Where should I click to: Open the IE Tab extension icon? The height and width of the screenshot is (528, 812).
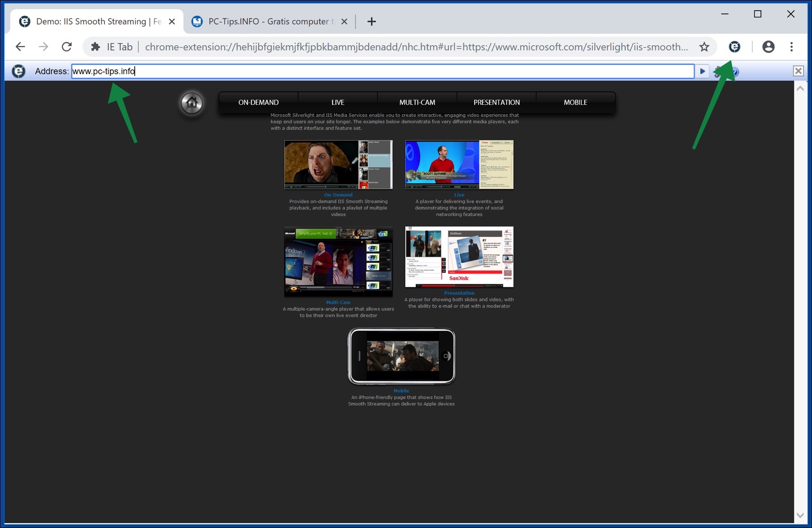coord(735,47)
